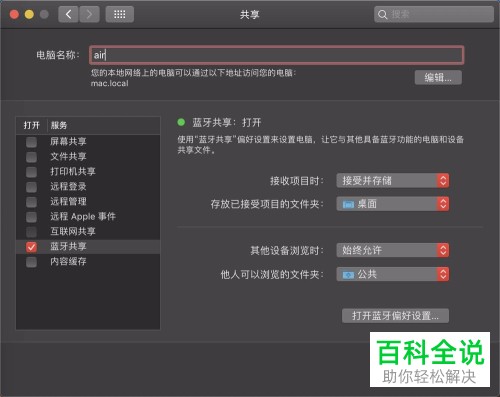The width and height of the screenshot is (500, 397).
Task: Select 文件共享 service row
Action: pos(88,157)
